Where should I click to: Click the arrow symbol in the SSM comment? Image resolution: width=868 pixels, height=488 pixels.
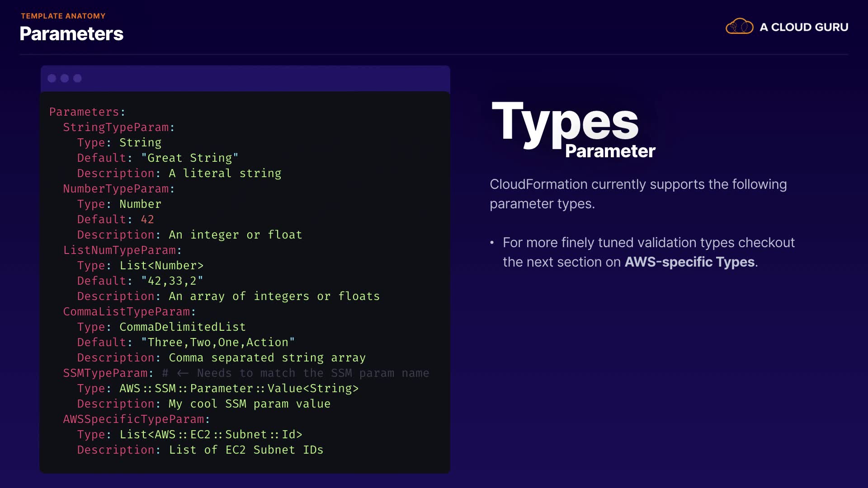(x=183, y=373)
